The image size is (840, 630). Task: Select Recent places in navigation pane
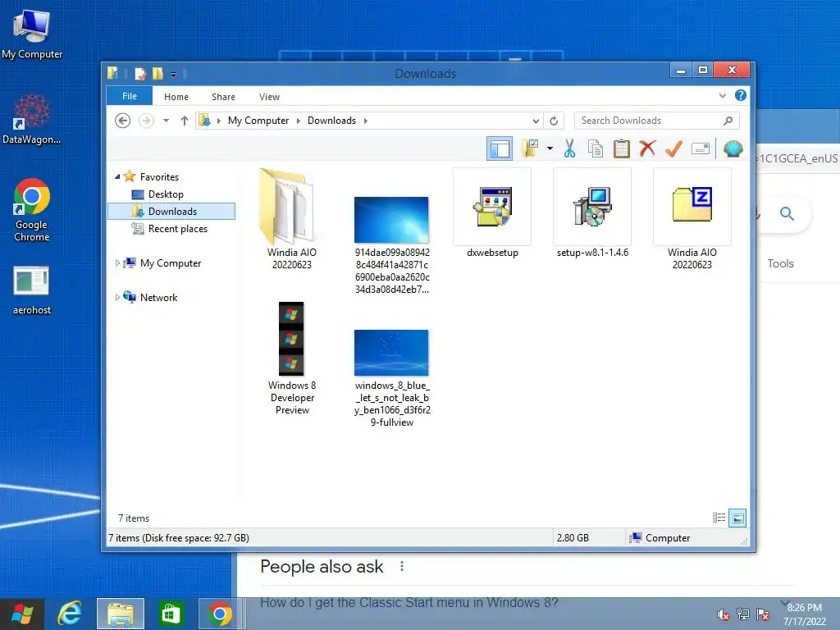click(177, 229)
